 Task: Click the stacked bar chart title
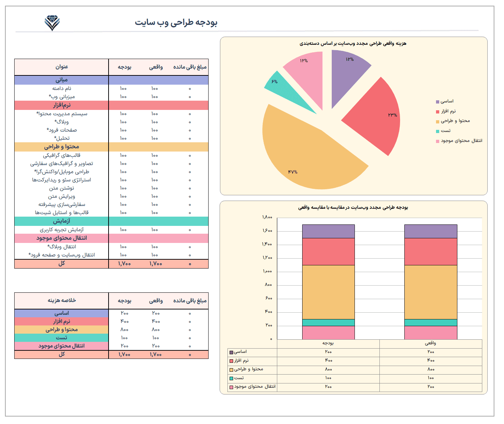(x=353, y=207)
